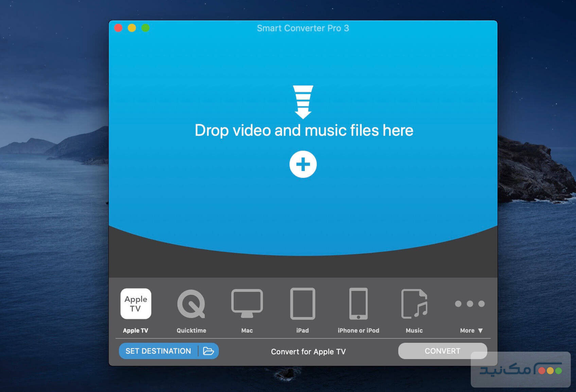576x392 pixels.
Task: Select the Quicktime conversion format
Action: tap(191, 304)
